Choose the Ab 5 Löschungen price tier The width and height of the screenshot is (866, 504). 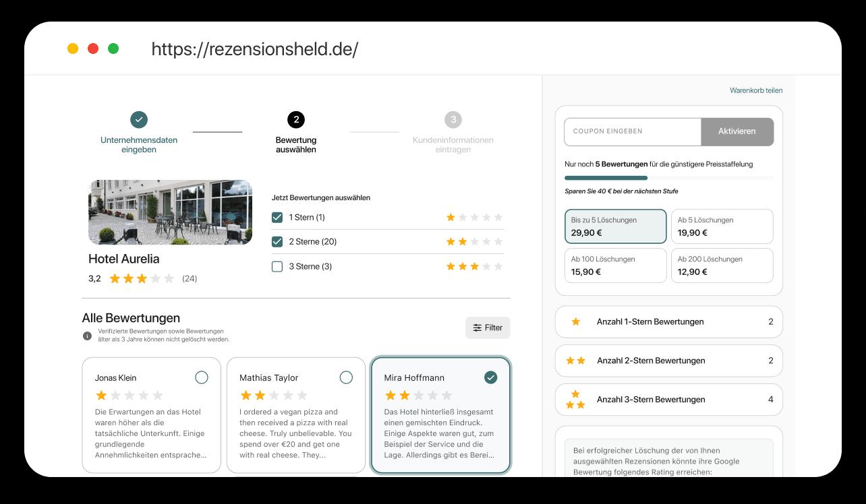coord(722,226)
